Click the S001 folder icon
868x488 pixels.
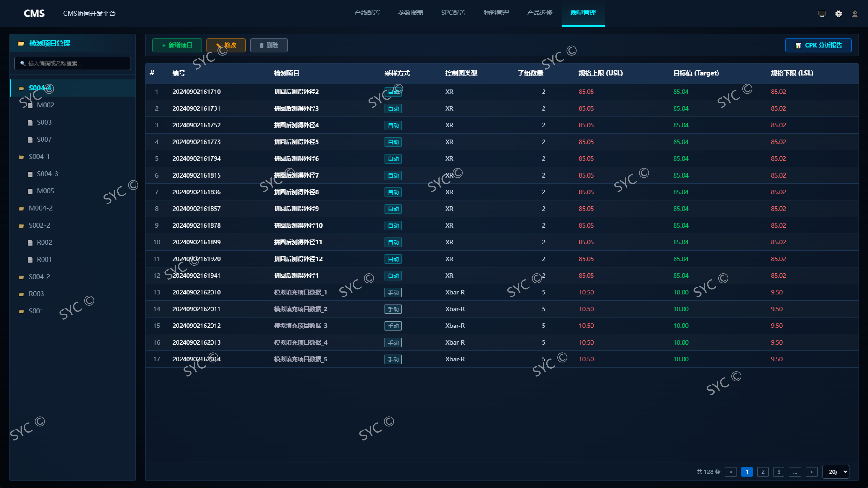[x=21, y=312]
